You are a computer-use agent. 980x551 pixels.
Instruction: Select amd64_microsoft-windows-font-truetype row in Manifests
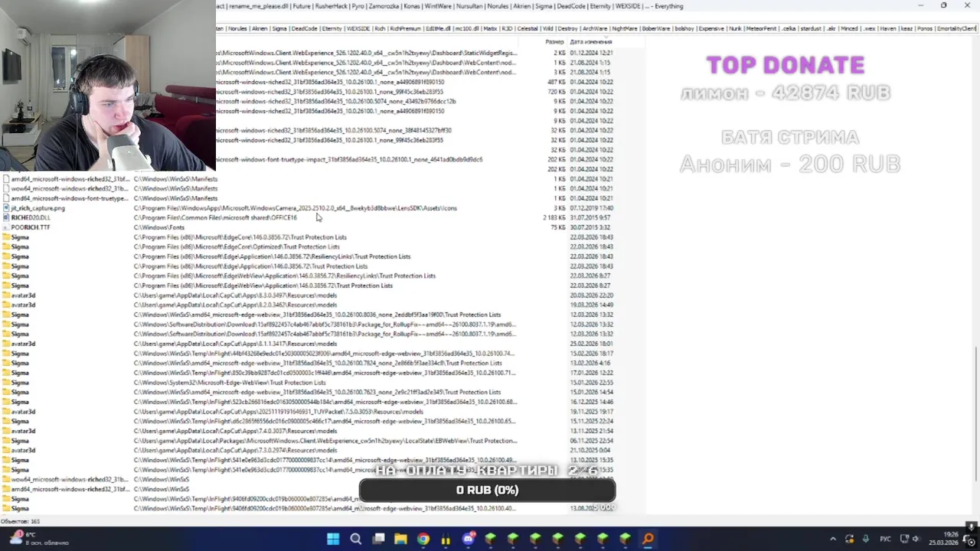coord(306,198)
